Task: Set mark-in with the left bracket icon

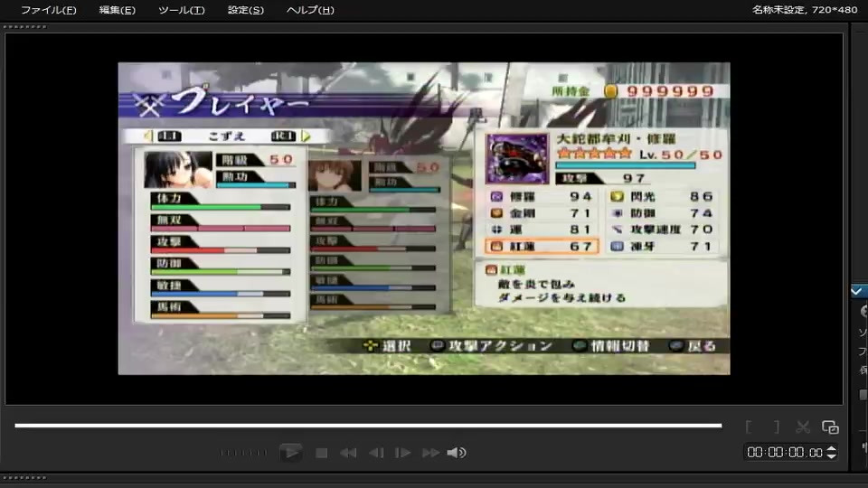Action: pos(749,427)
